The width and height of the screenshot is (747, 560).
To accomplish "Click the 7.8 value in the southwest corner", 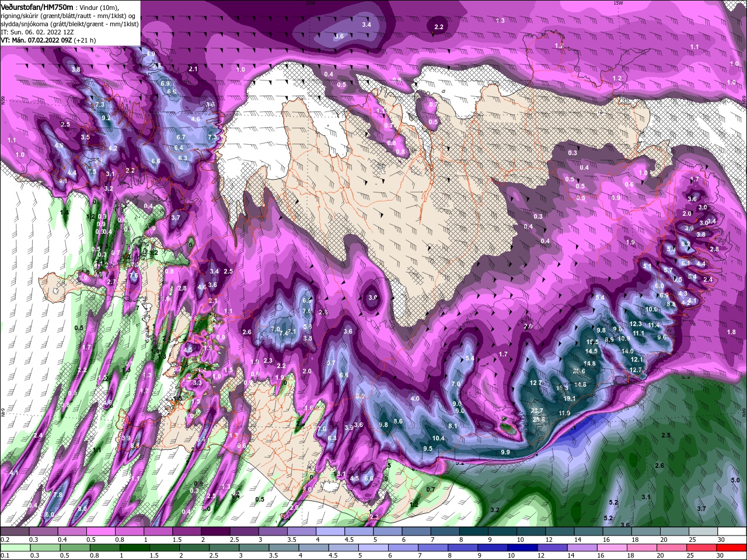I will click(58, 495).
